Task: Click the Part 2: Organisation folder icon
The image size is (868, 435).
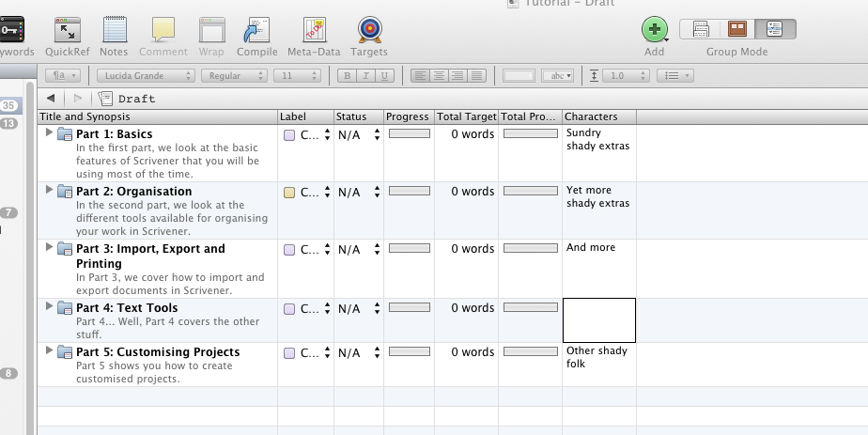Action: [66, 192]
